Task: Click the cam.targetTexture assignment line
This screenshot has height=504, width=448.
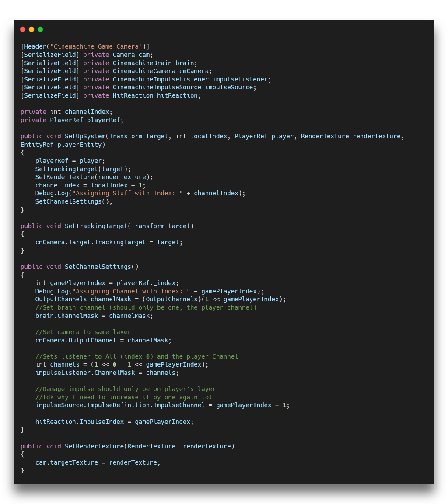Action: [x=98, y=462]
